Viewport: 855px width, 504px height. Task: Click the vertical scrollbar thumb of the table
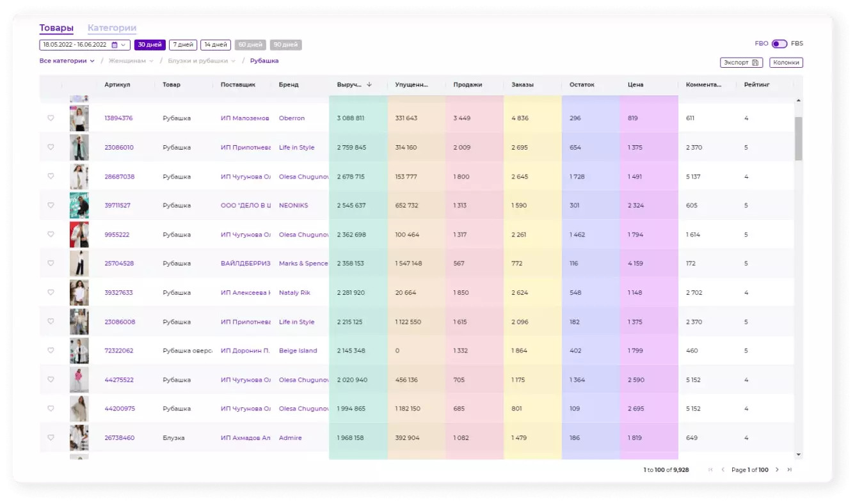point(798,138)
